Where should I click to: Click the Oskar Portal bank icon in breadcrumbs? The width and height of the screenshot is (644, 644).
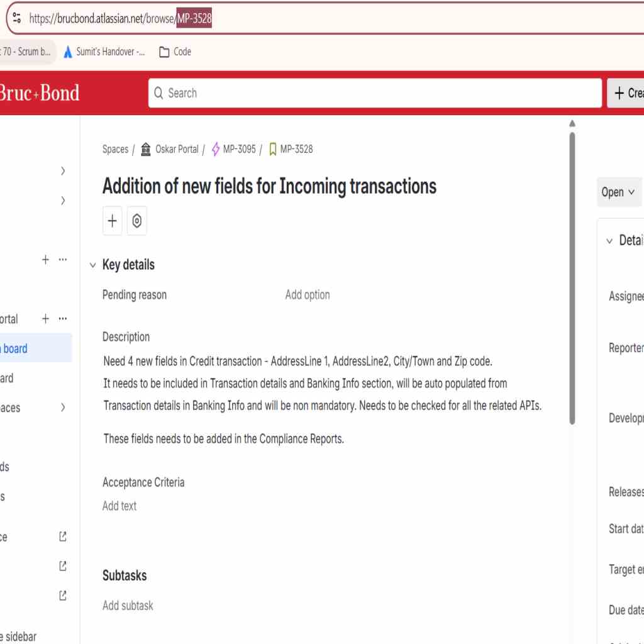tap(146, 149)
